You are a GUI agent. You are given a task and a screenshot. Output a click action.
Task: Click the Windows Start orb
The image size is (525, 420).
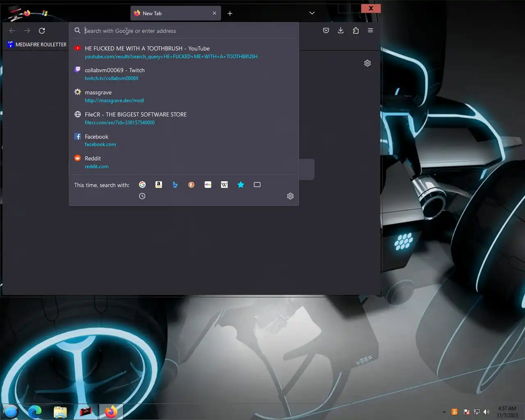click(11, 411)
